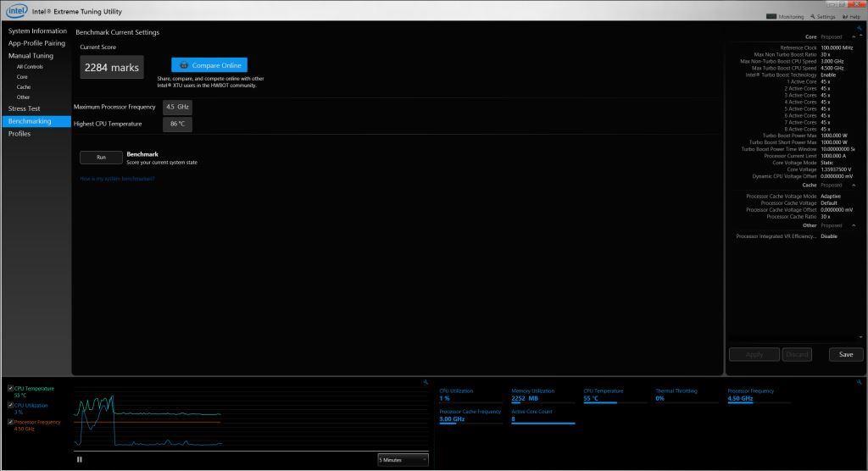Disable the Processor Frequency graph checkbox
The image size is (868, 471).
(x=10, y=422)
